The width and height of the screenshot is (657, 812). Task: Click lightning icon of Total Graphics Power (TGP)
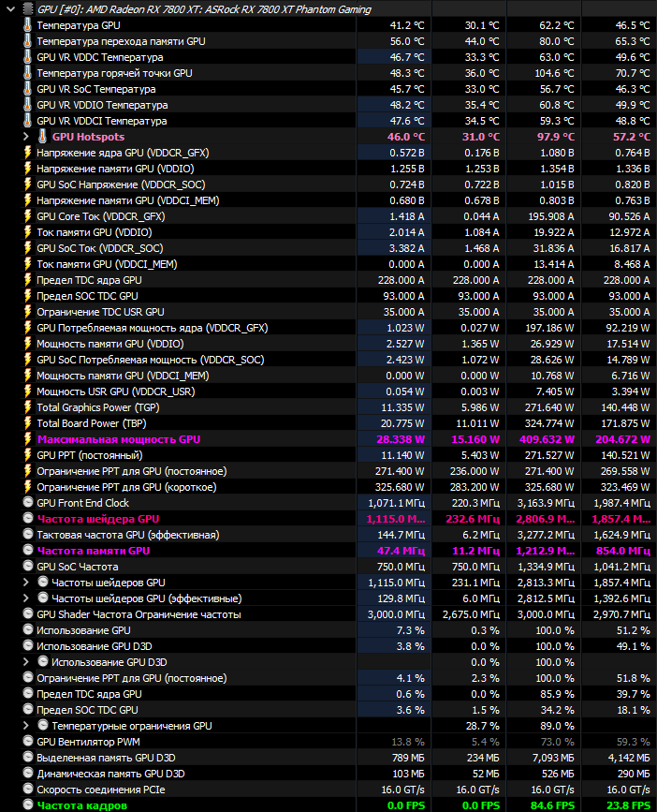[28, 407]
